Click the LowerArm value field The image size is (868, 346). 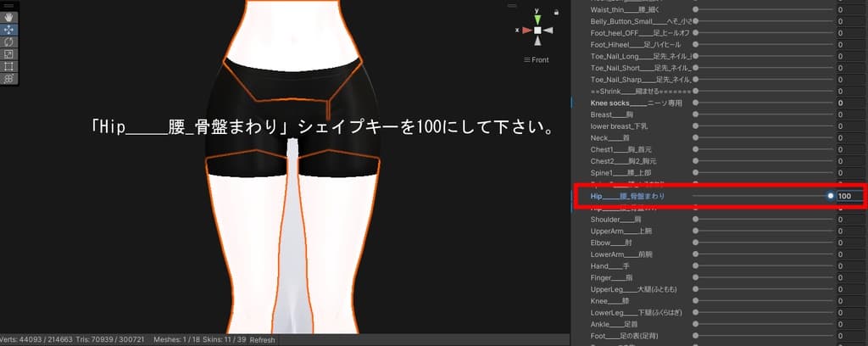click(x=850, y=254)
